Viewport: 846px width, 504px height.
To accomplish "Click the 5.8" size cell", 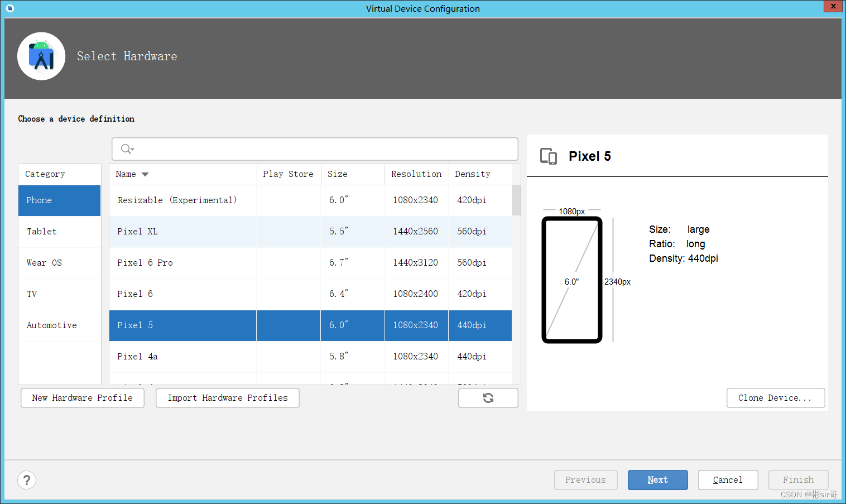I will (353, 357).
